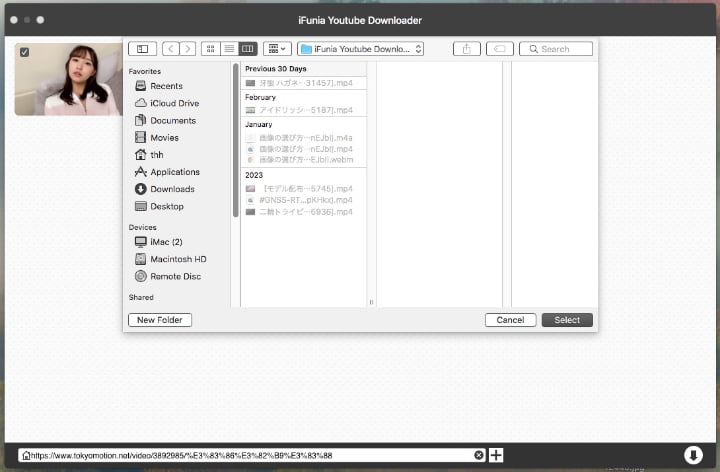
Task: Select column view in the file dialog
Action: coord(247,48)
